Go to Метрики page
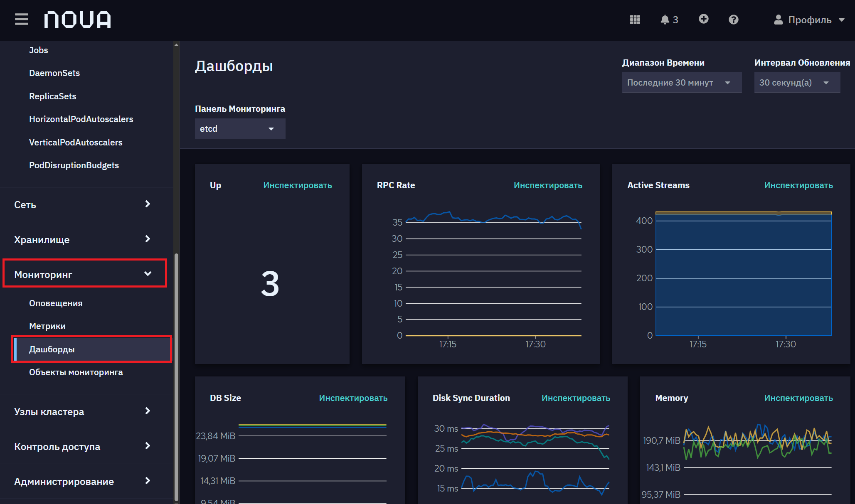Viewport: 855px width, 504px height. coord(47,326)
